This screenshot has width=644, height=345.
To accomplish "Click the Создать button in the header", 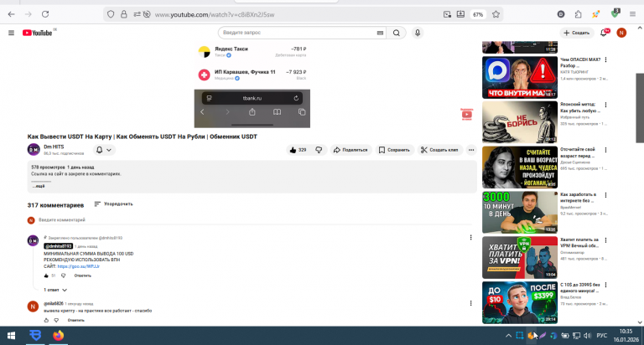I will click(577, 33).
